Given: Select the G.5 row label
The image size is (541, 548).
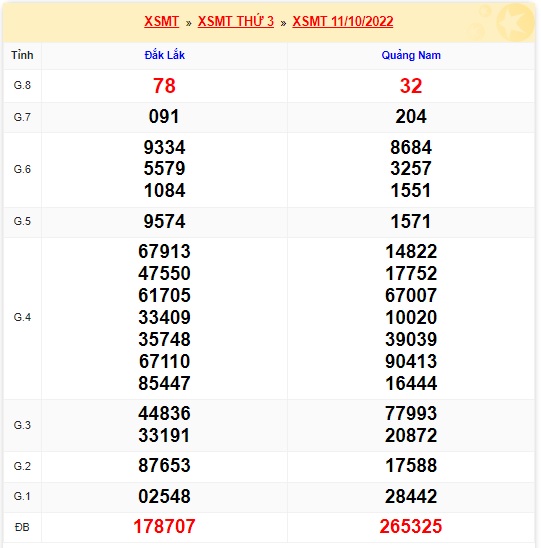Looking at the screenshot, I should [22, 221].
